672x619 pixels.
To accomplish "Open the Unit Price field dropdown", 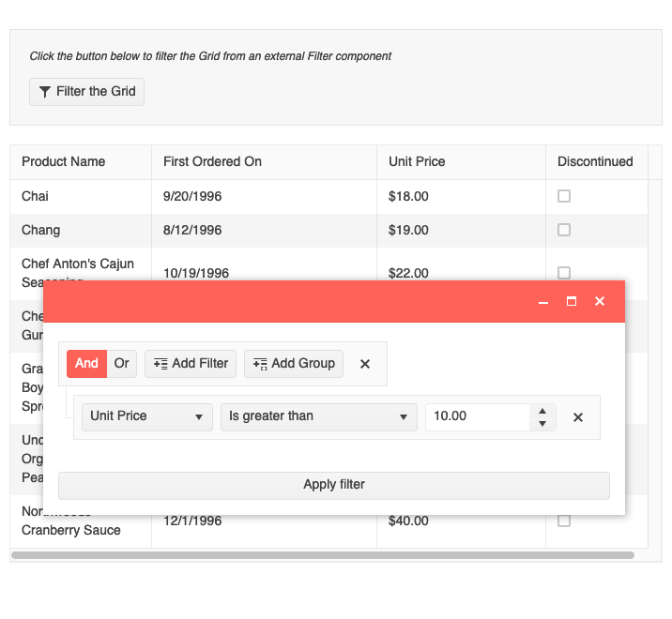I will 147,416.
